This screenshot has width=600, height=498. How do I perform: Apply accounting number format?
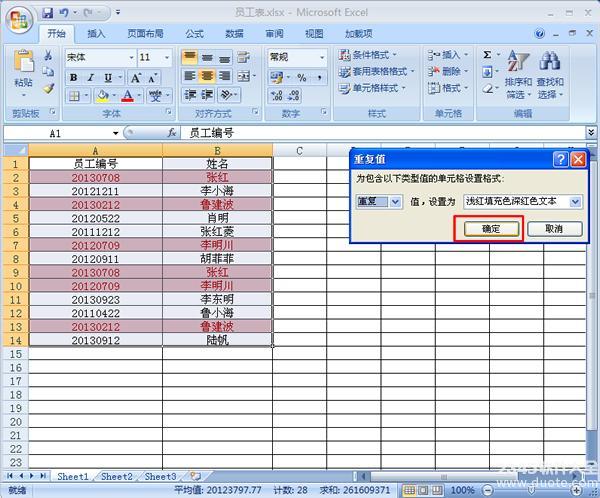pyautogui.click(x=277, y=78)
